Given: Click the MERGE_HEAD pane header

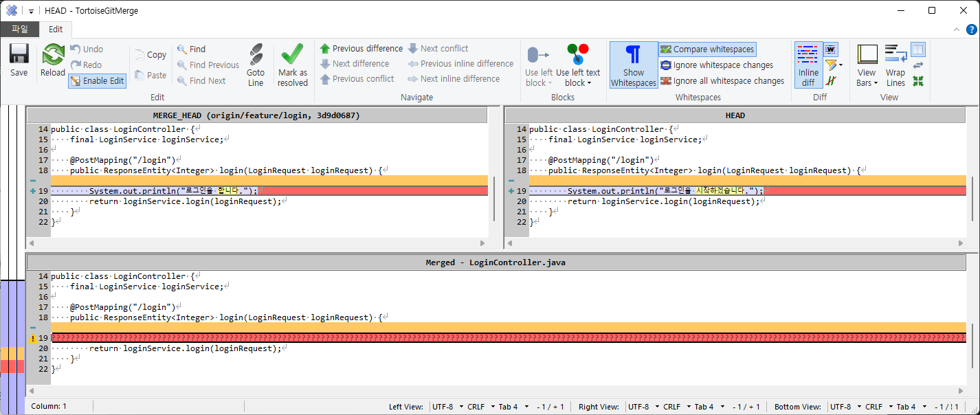Looking at the screenshot, I should [256, 115].
